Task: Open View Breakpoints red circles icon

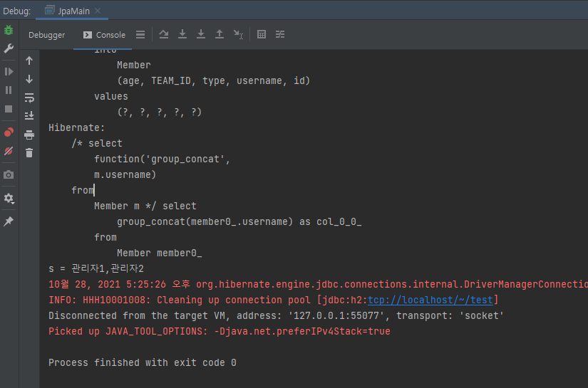Action: (9, 132)
